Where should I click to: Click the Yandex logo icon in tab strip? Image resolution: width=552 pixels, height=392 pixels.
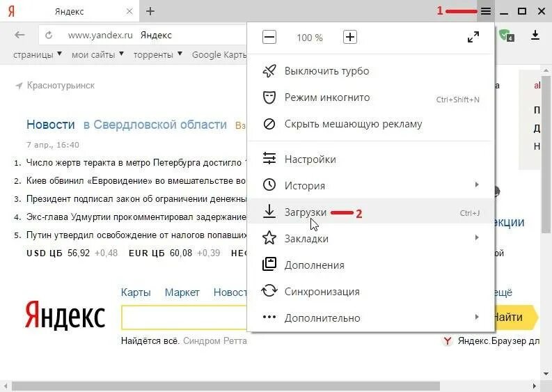(11, 11)
